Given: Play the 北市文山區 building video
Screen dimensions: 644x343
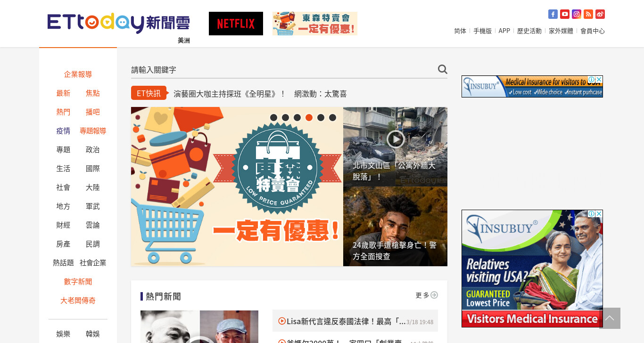Looking at the screenshot, I should pos(396,139).
